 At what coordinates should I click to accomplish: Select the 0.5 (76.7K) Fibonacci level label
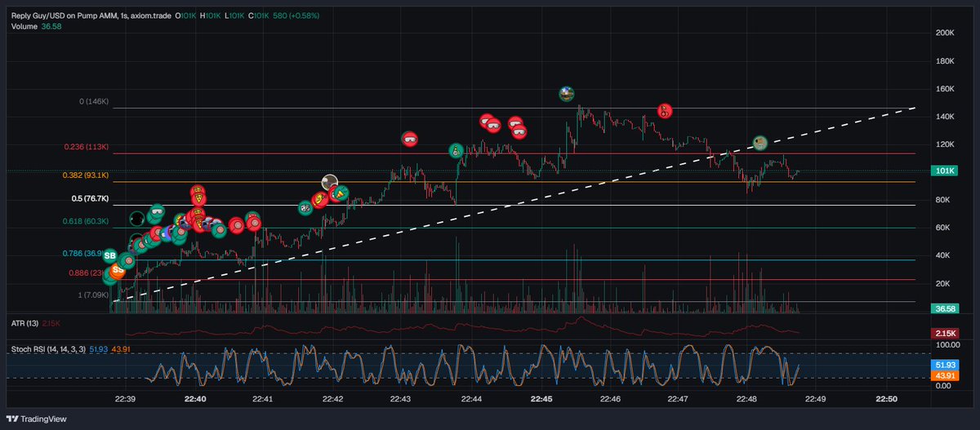click(90, 198)
